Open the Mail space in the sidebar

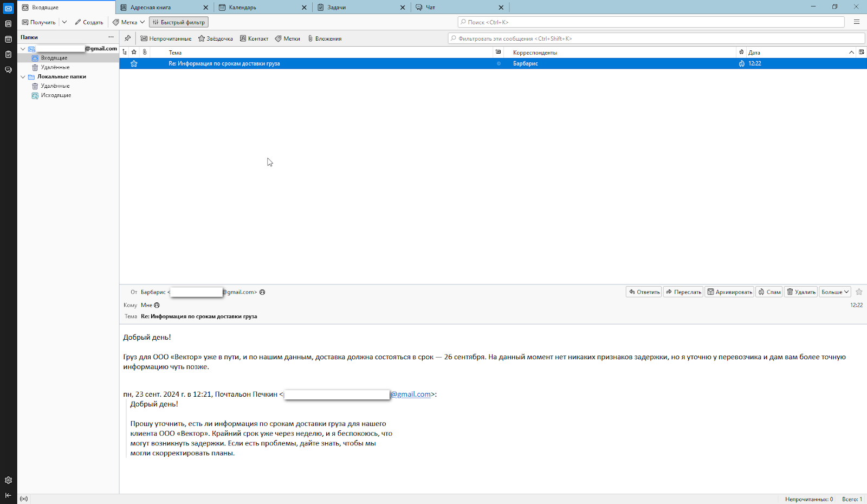pos(8,9)
